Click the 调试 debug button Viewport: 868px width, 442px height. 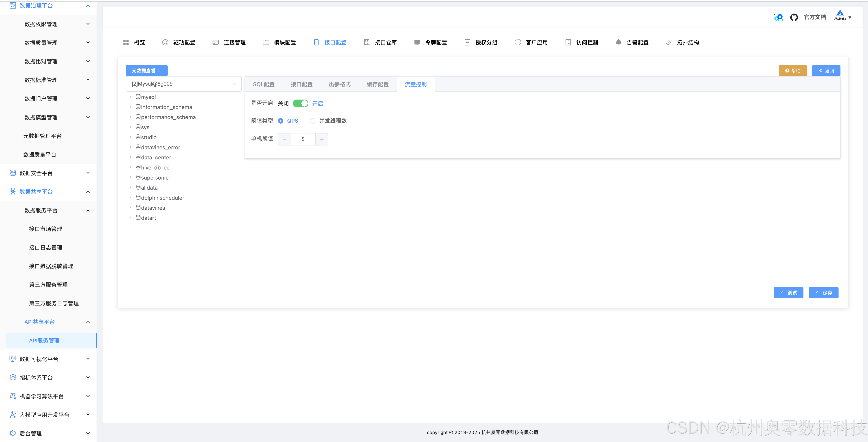pos(789,292)
